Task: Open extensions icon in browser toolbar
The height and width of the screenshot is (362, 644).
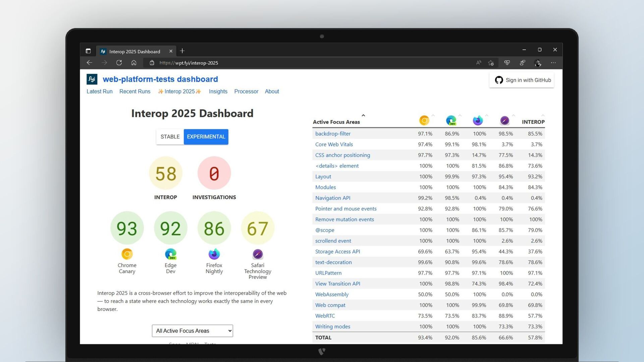Action: tap(522, 63)
